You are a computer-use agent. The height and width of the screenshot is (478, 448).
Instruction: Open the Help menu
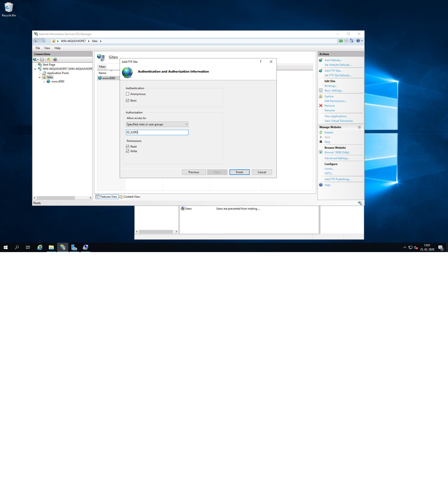pos(57,48)
